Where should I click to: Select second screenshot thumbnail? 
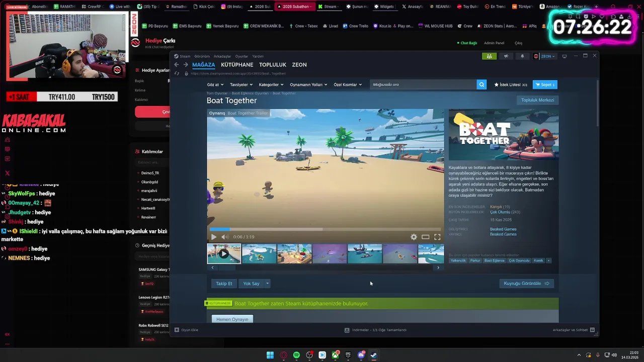(x=259, y=254)
